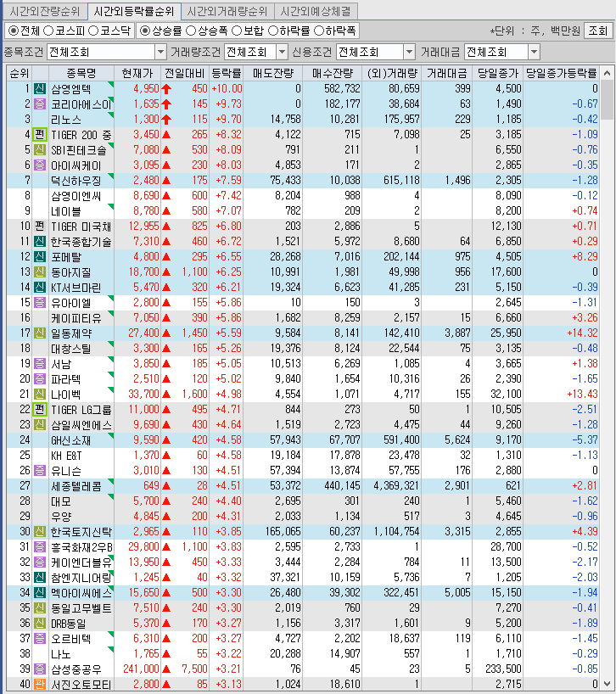Click the 신 badge beside KT서브마린
Screen dimensions: 616x694
40,288
